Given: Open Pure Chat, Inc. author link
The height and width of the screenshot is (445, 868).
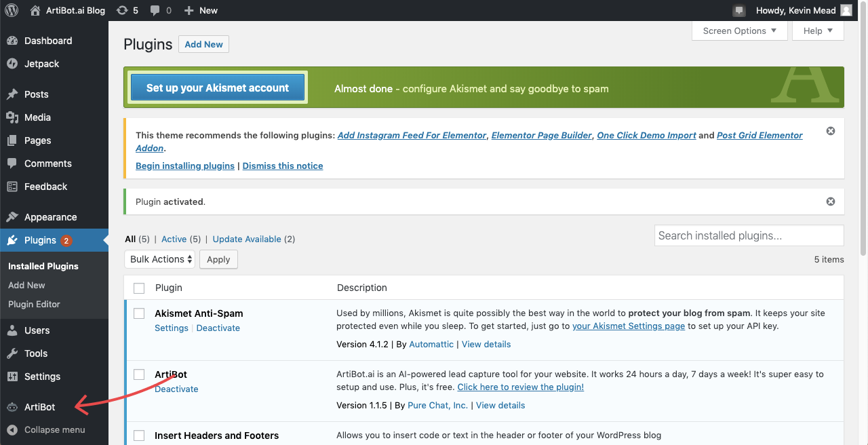Looking at the screenshot, I should tap(437, 405).
